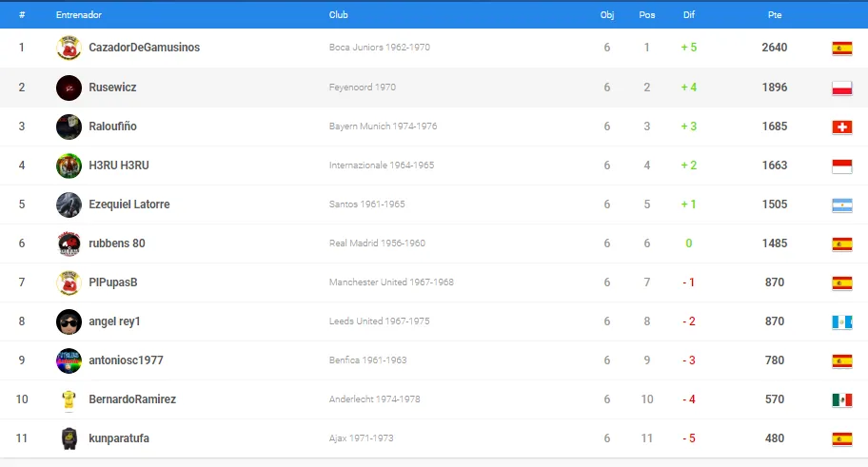Open antoniosc1977 profile name
Screen dimensions: 868x467
click(x=126, y=360)
